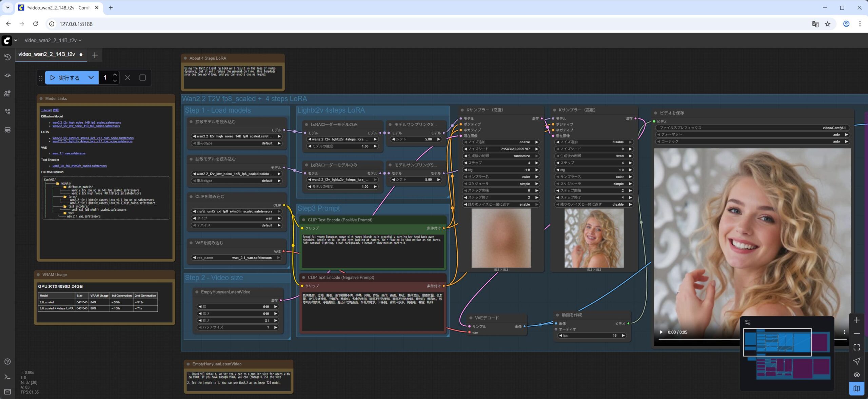Increase the batch count stepper
The image size is (868, 399).
click(x=115, y=75)
